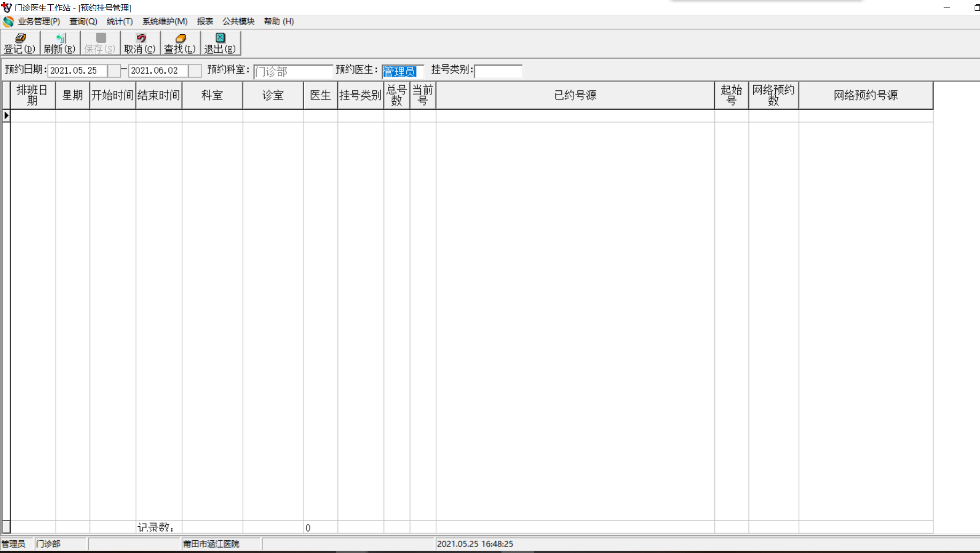
Task: Focus the 挂号类别 registration type field
Action: click(498, 71)
